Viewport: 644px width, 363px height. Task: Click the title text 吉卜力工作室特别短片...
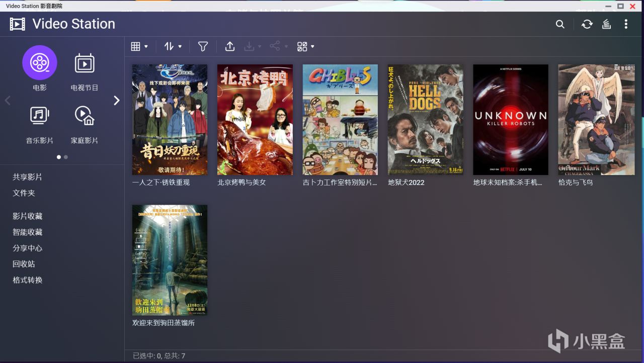340,183
